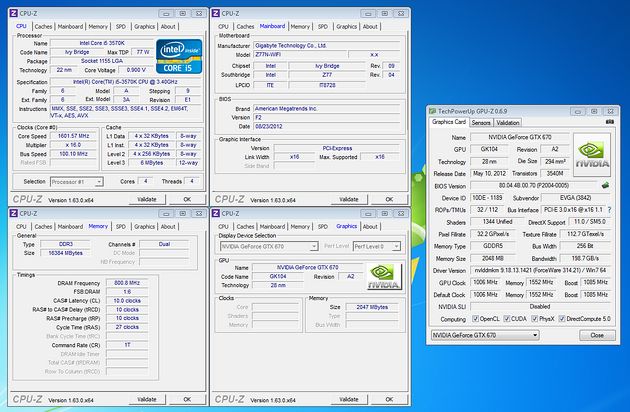The height and width of the screenshot is (412, 630).
Task: Minimize the GPU-Z window
Action: pos(578,111)
